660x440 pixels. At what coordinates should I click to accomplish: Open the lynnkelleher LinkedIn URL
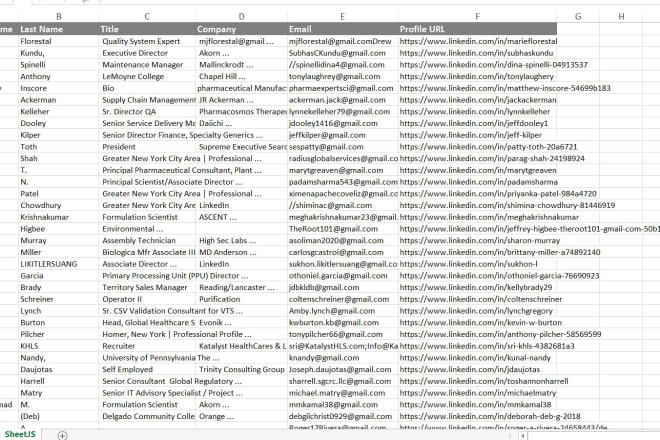[x=475, y=112]
